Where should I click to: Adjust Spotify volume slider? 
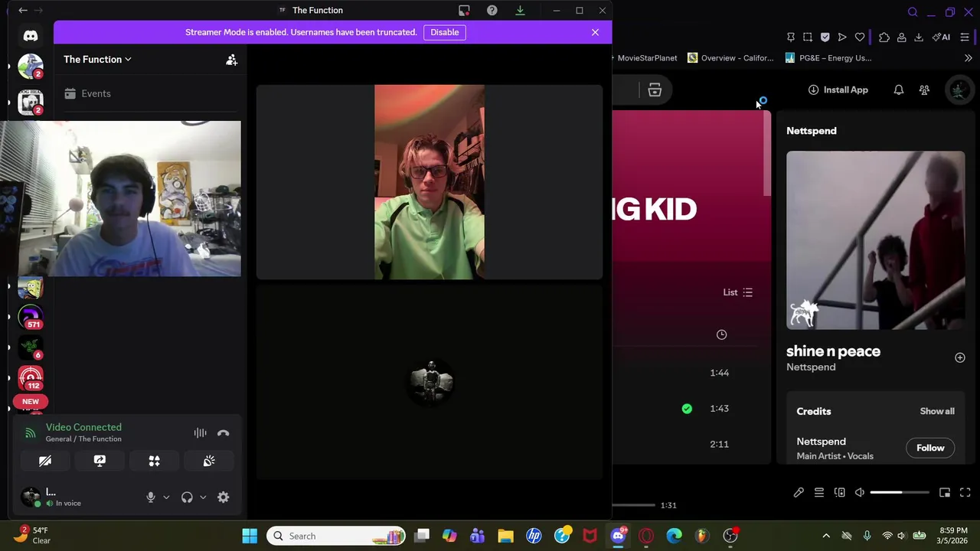click(x=900, y=493)
